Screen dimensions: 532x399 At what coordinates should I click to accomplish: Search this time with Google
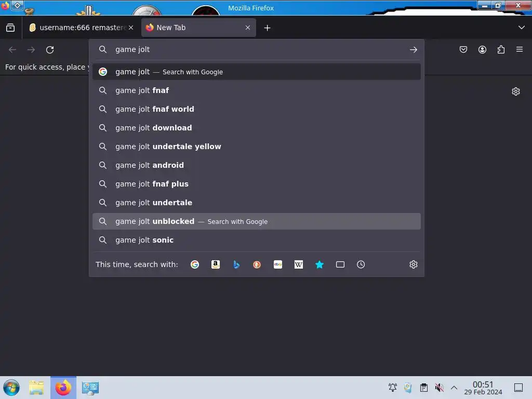pyautogui.click(x=195, y=264)
